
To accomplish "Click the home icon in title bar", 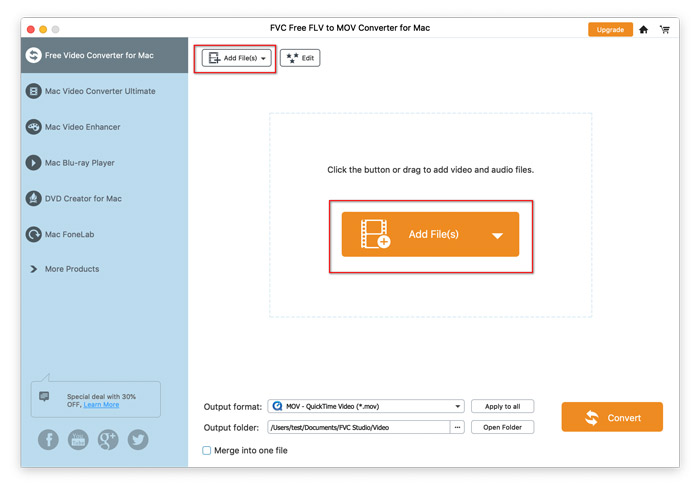I will pos(643,29).
